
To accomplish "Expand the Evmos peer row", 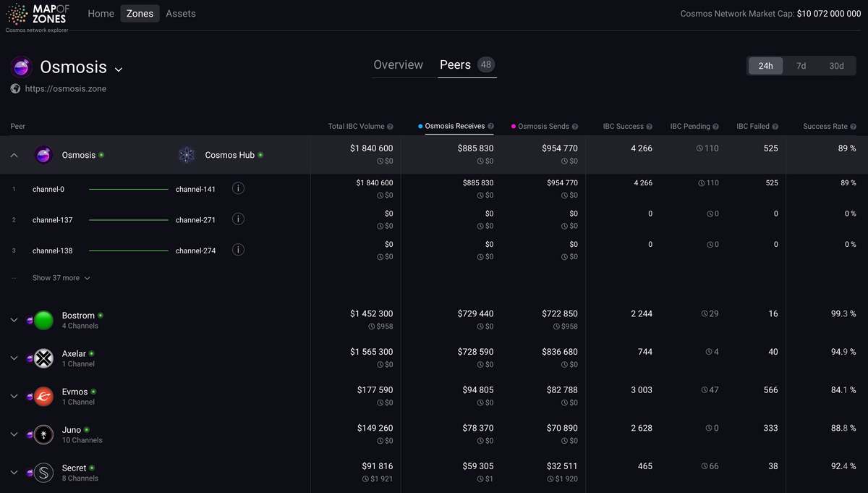I will point(14,396).
